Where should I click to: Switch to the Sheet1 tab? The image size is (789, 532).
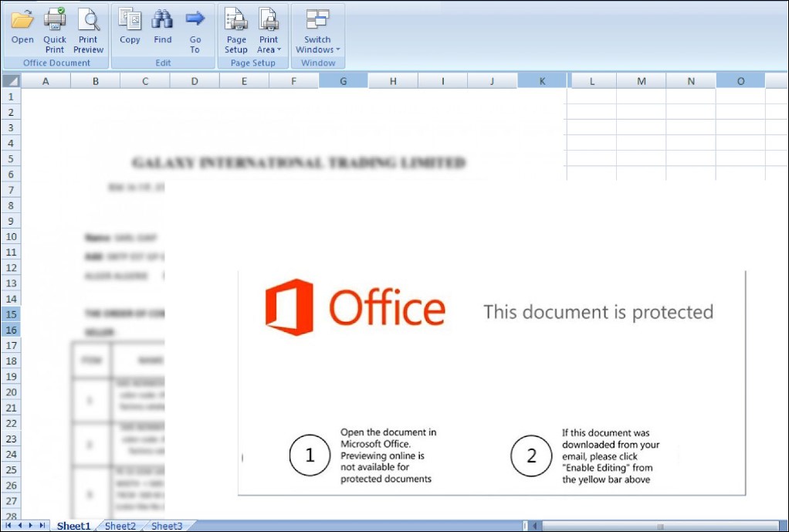[x=73, y=526]
